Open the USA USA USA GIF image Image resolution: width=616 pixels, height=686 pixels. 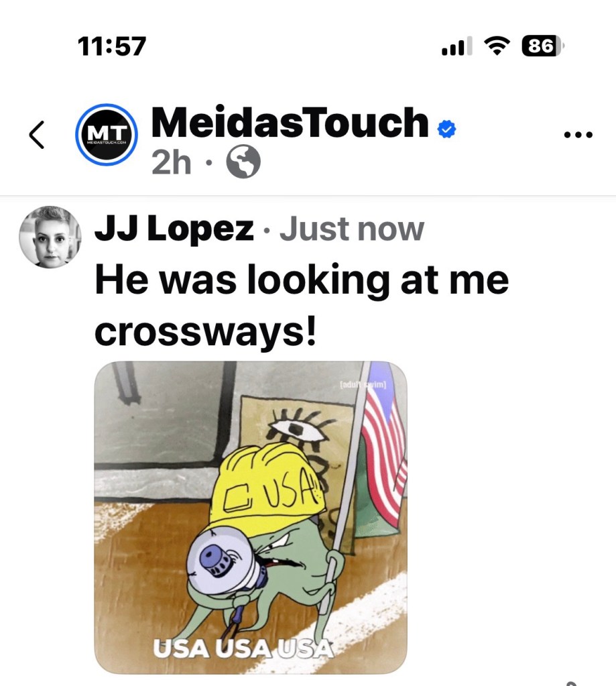coord(251,518)
